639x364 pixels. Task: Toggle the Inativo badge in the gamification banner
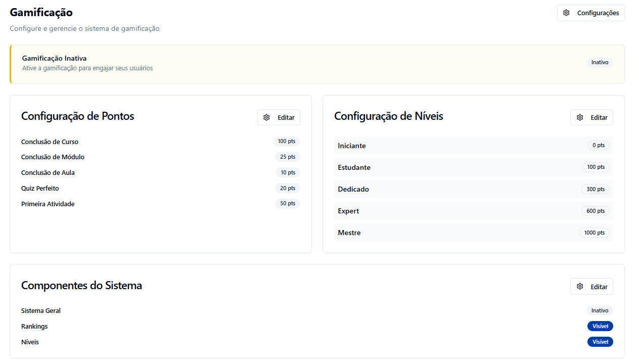coord(600,63)
